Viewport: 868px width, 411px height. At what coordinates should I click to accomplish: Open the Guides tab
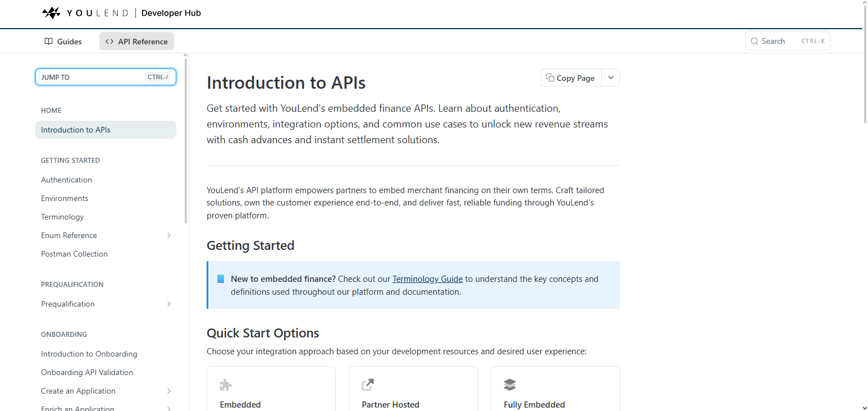click(x=63, y=42)
